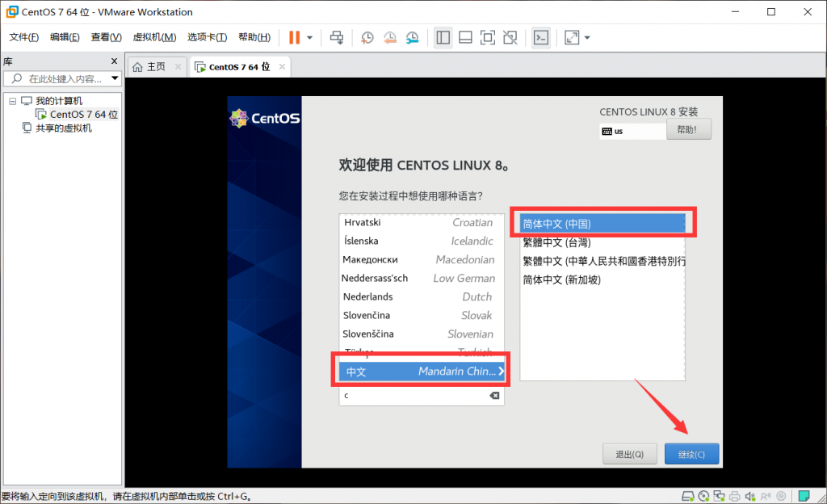Image resolution: width=827 pixels, height=504 pixels.
Task: Click the printer status icon
Action: (x=735, y=496)
